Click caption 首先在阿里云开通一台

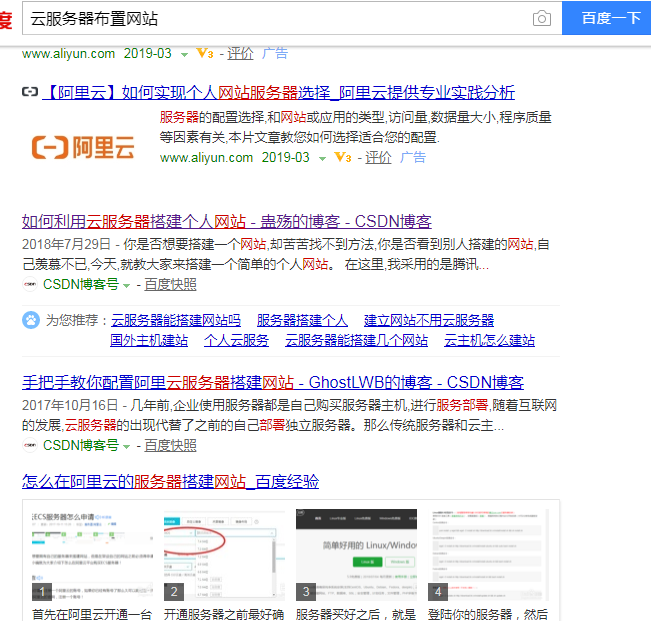coord(92,614)
